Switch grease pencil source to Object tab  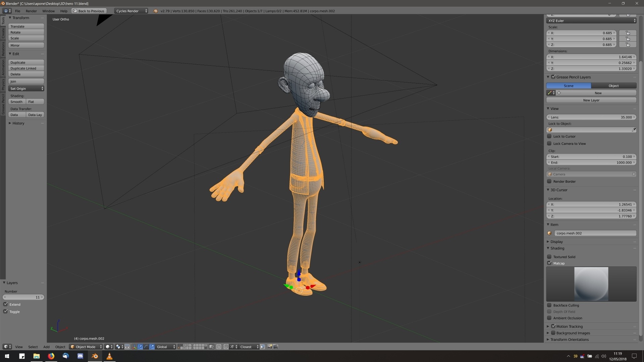613,86
